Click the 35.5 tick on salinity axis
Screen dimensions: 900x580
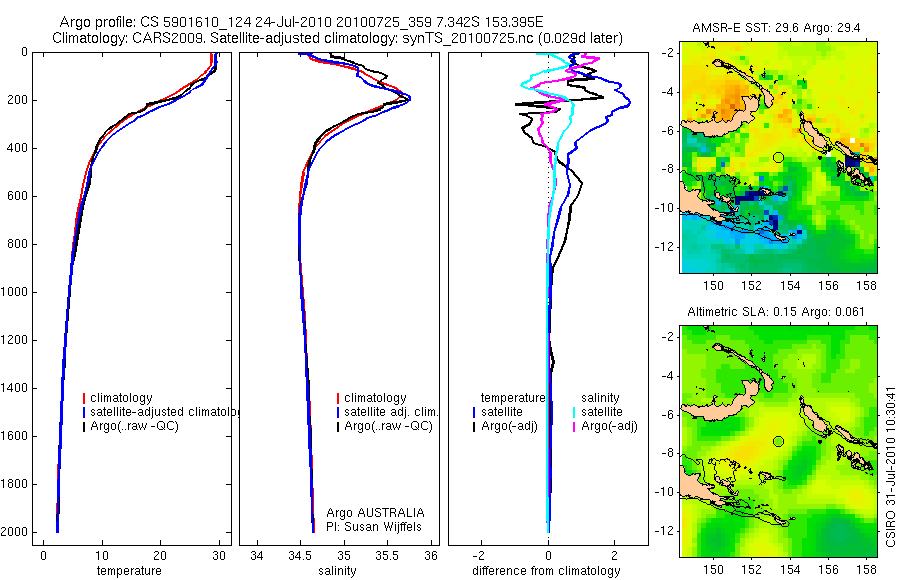click(386, 556)
